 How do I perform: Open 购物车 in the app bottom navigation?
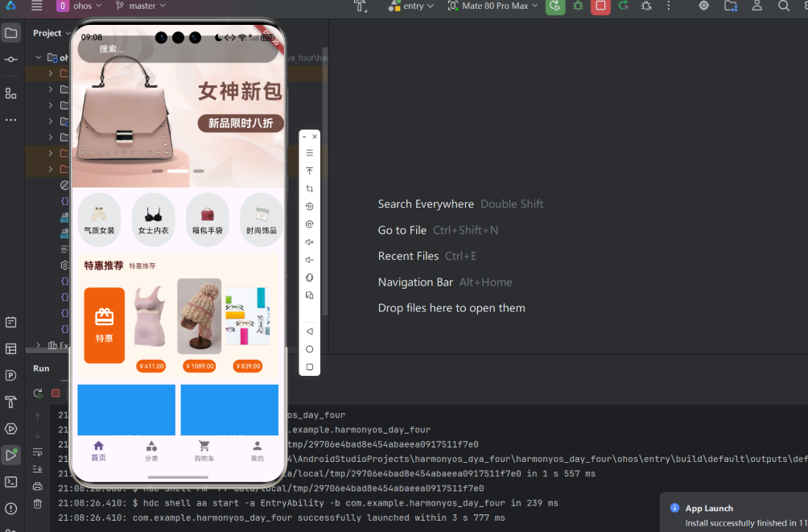coord(204,451)
